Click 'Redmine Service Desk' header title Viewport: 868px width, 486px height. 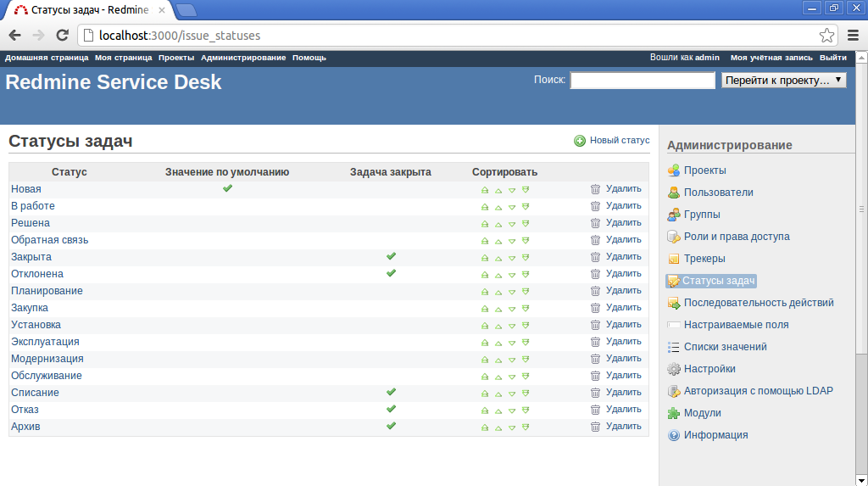[114, 82]
